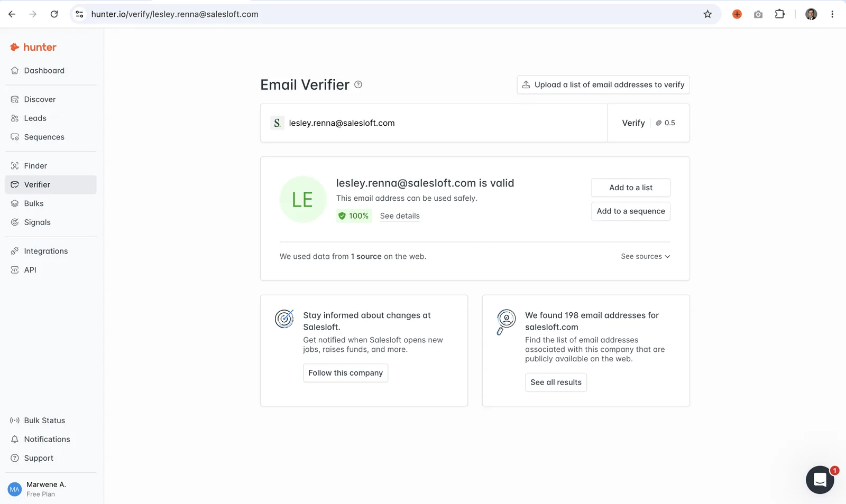
Task: Click the LE initials avatar
Action: [303, 200]
